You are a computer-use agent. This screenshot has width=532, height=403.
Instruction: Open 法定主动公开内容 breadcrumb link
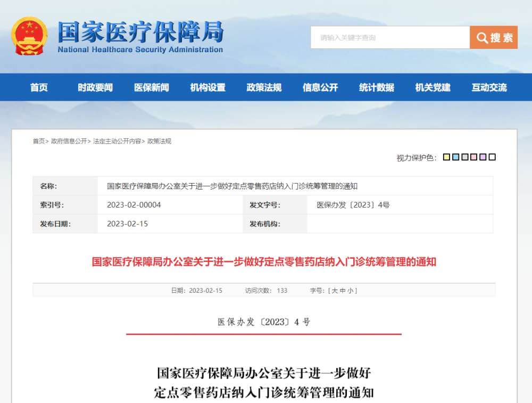coord(117,141)
